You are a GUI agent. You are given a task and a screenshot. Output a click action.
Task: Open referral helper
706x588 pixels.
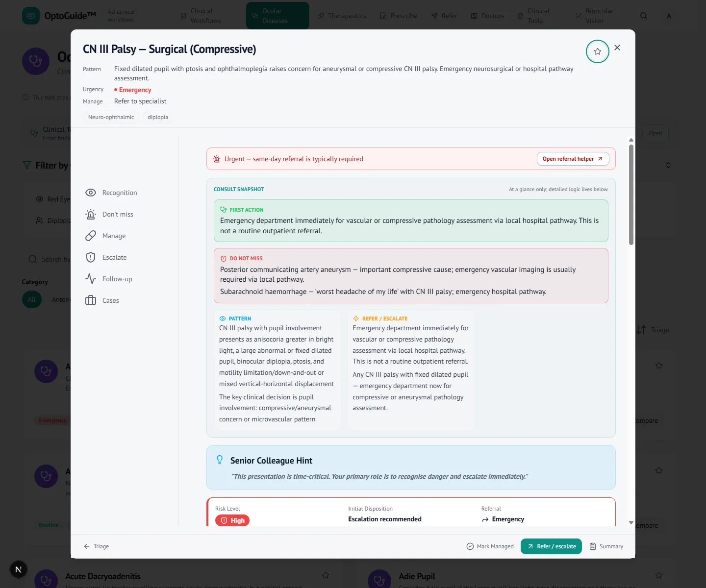(573, 159)
